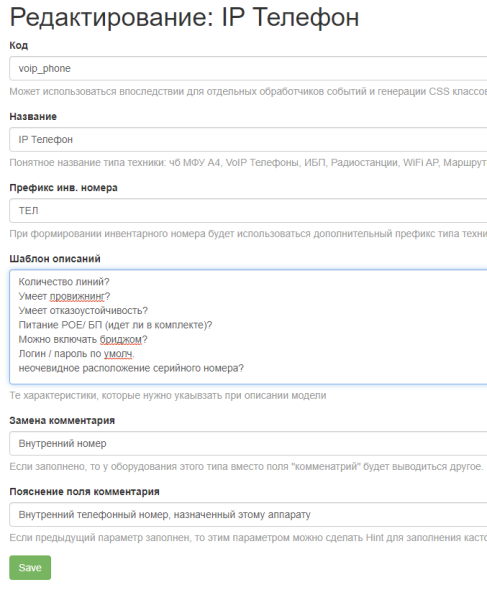Click the Код field label
Viewport: 487px width, 600px height.
[x=18, y=46]
